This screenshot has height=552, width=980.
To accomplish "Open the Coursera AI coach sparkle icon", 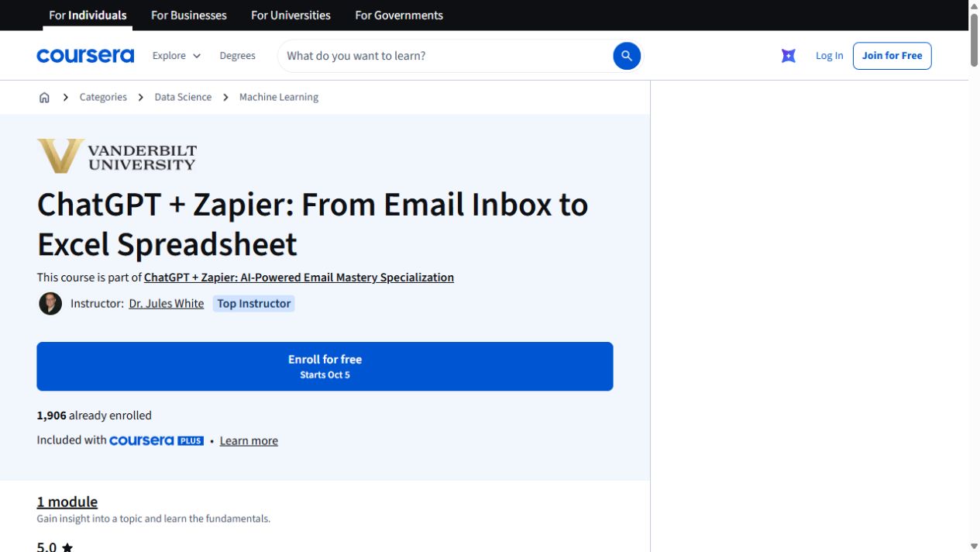I will point(789,56).
